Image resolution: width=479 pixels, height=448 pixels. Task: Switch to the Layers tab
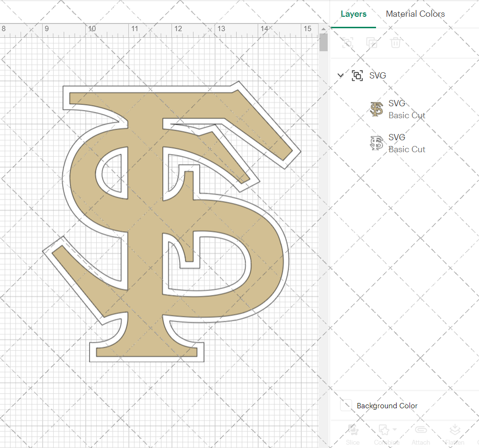(x=354, y=14)
